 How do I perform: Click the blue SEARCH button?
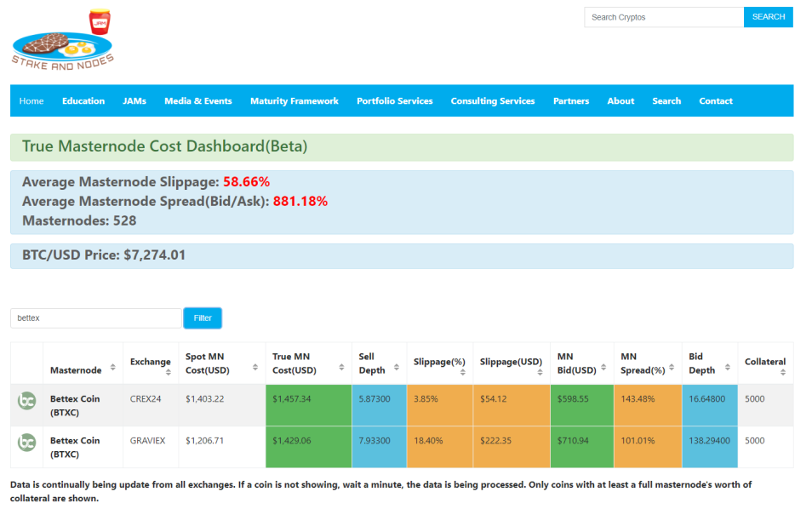[x=769, y=17]
